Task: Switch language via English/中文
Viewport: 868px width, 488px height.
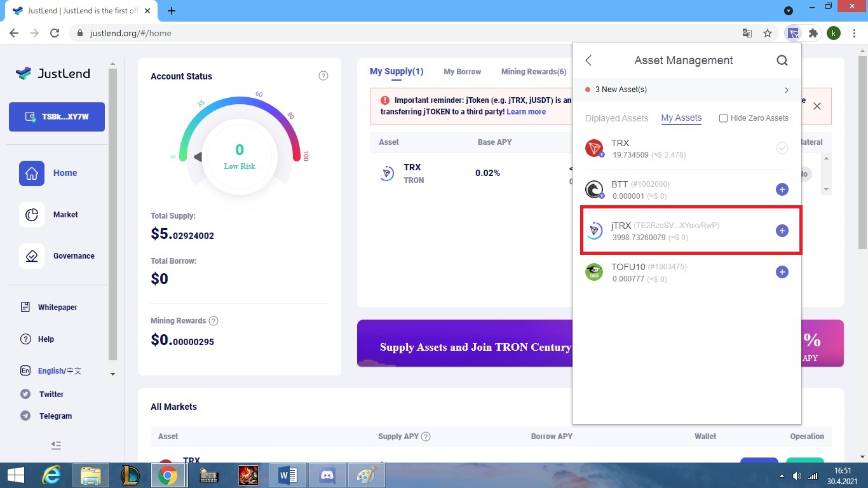Action: (x=60, y=371)
